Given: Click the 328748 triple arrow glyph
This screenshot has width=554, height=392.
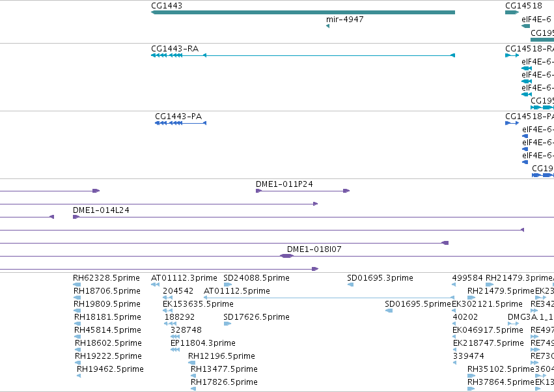Looking at the screenshot, I should pos(175,337).
